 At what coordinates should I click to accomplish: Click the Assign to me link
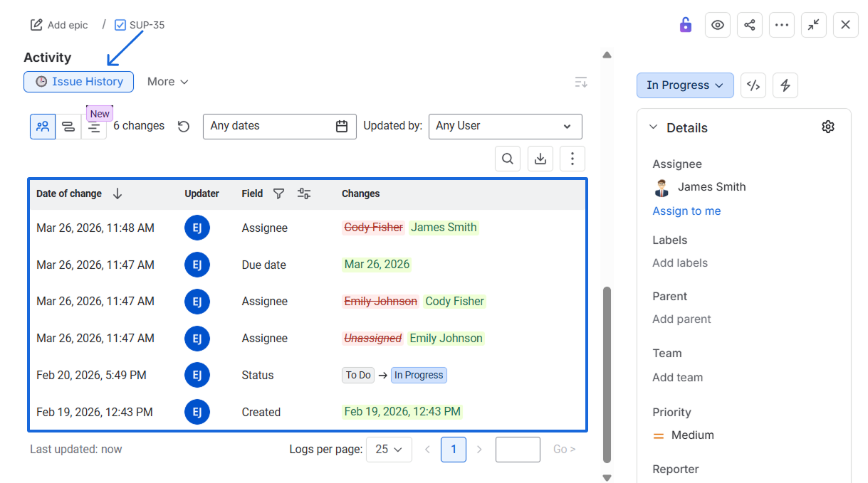coord(686,211)
